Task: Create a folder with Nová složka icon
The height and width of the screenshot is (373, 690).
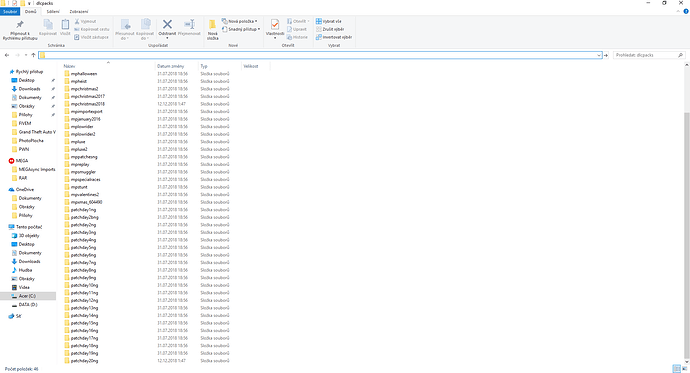Action: point(213,25)
